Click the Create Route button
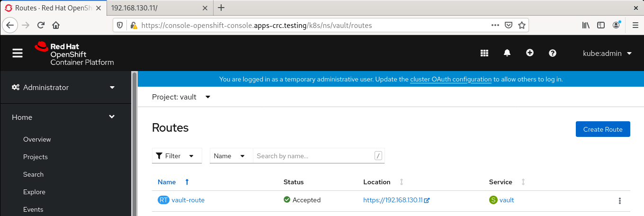This screenshot has width=644, height=216. pos(603,129)
